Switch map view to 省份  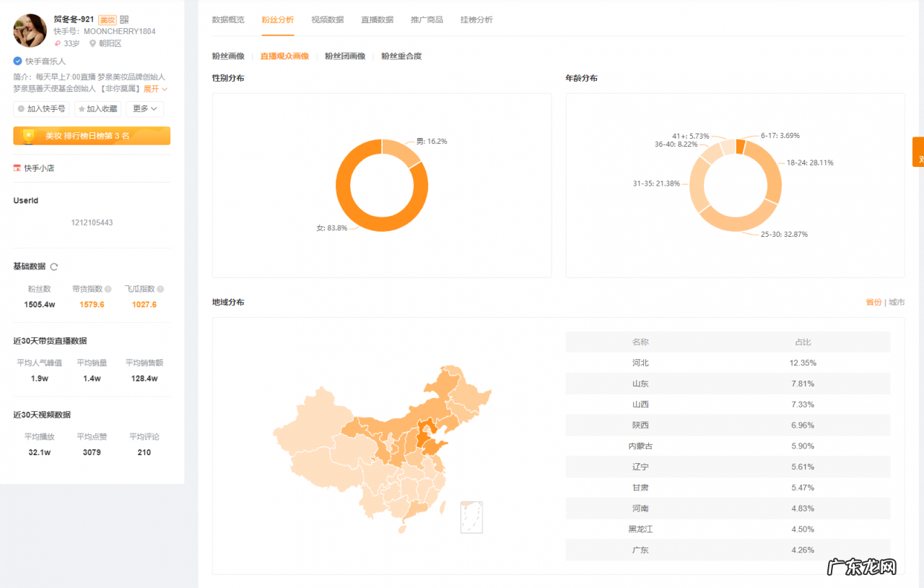coord(873,302)
